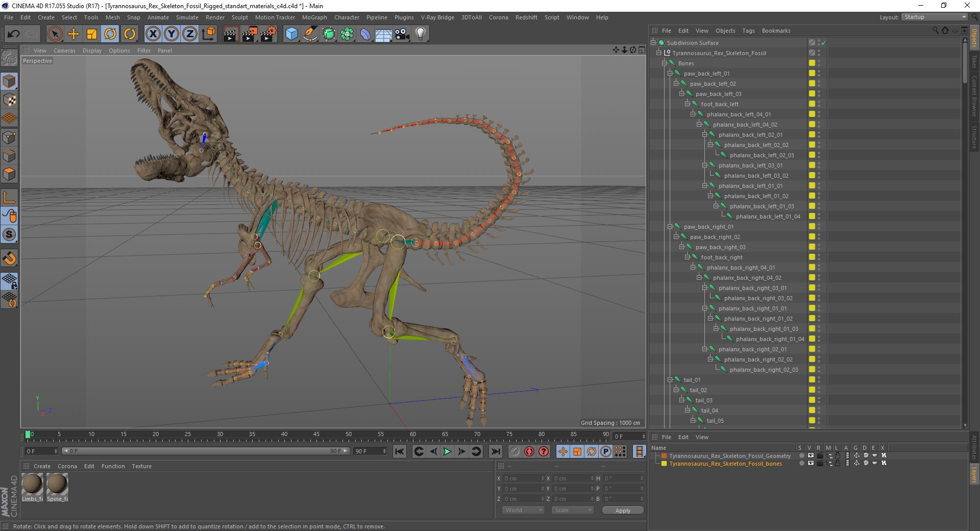Go to the start of animation

[x=400, y=451]
